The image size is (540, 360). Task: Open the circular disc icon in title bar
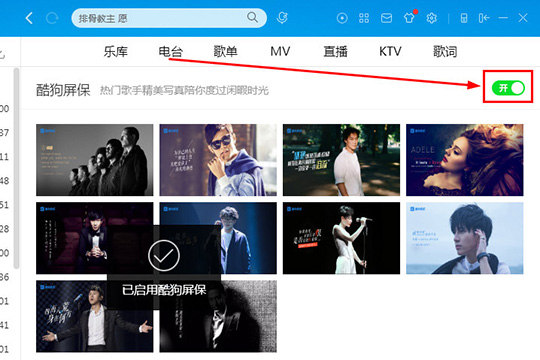[342, 18]
